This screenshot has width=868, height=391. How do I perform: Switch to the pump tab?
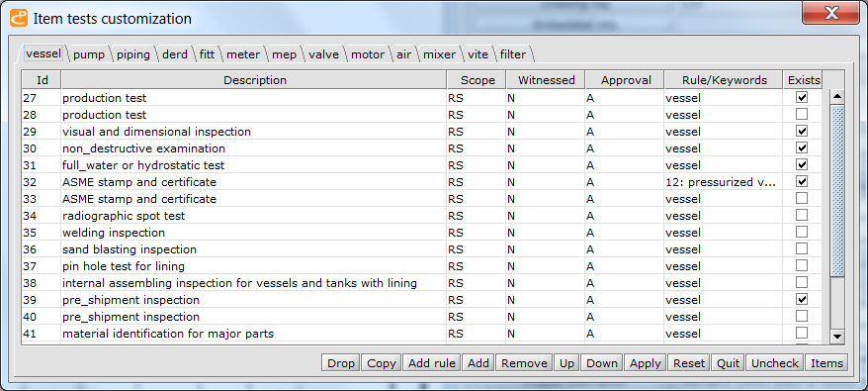point(89,54)
